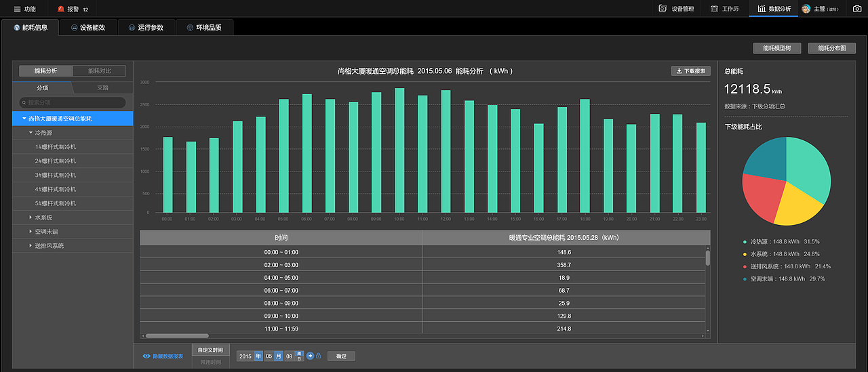Screen dimensions: 868x372
Task: Click value 68.7 in table
Action: click(x=564, y=290)
